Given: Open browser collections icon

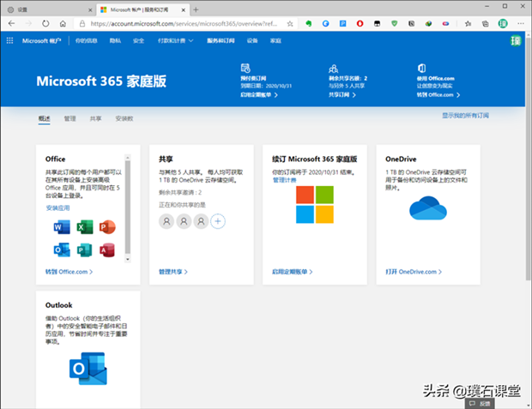Looking at the screenshot, I should pyautogui.click(x=486, y=23).
